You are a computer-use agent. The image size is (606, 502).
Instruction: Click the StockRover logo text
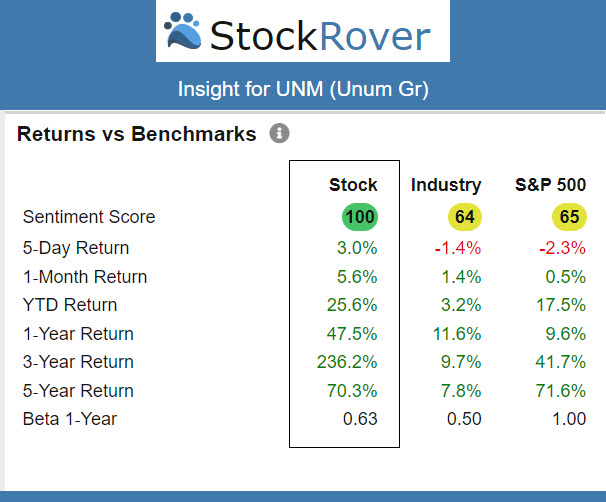click(319, 34)
